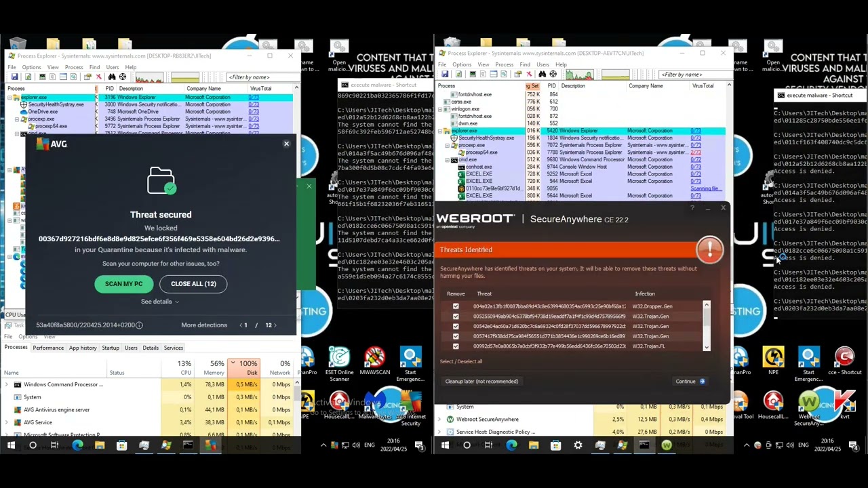Click the Continue button in Webroot
This screenshot has width=868, height=488.
pos(690,382)
